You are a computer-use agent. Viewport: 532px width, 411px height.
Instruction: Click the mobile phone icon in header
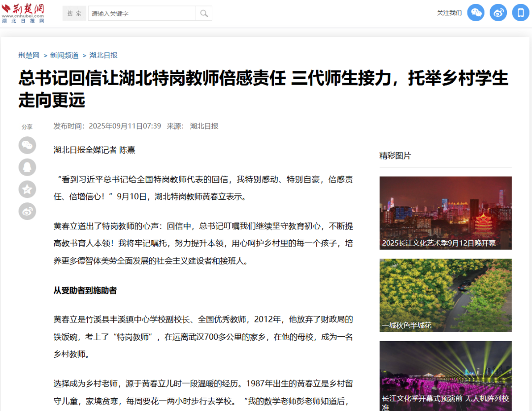(x=521, y=13)
